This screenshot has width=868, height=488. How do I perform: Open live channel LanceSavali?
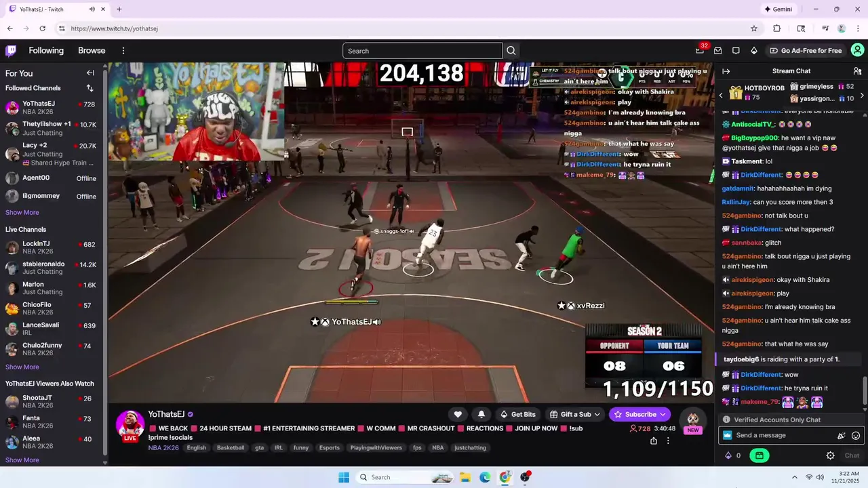click(52, 329)
